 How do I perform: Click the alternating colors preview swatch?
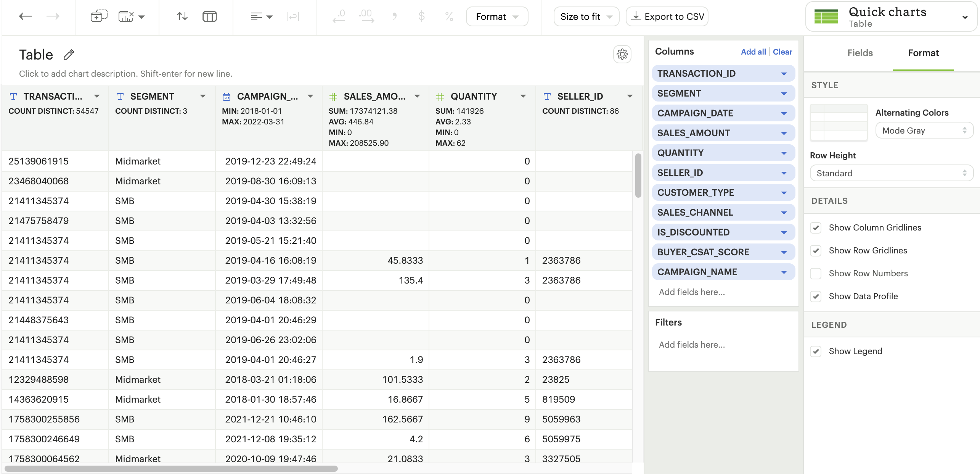[839, 123]
